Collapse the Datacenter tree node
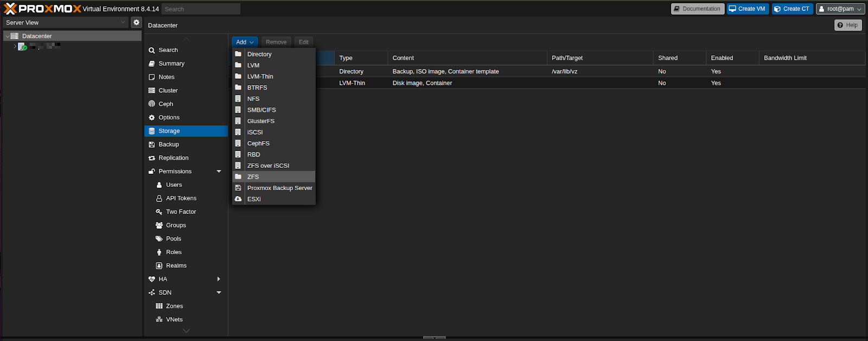This screenshot has width=868, height=341. (x=8, y=36)
